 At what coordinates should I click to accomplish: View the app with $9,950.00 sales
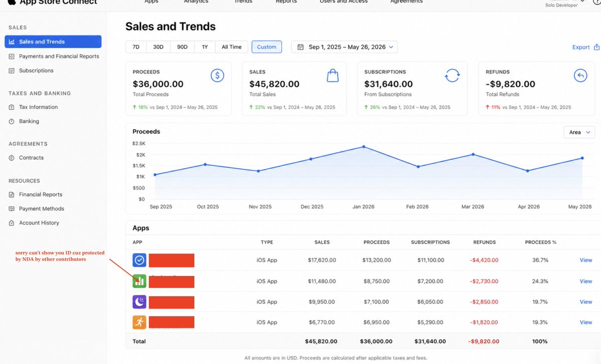(586, 302)
